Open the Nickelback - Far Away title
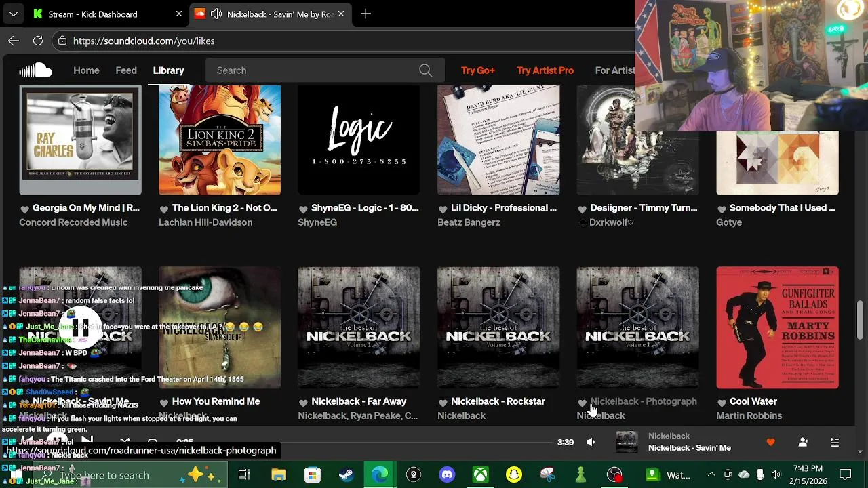 click(359, 401)
